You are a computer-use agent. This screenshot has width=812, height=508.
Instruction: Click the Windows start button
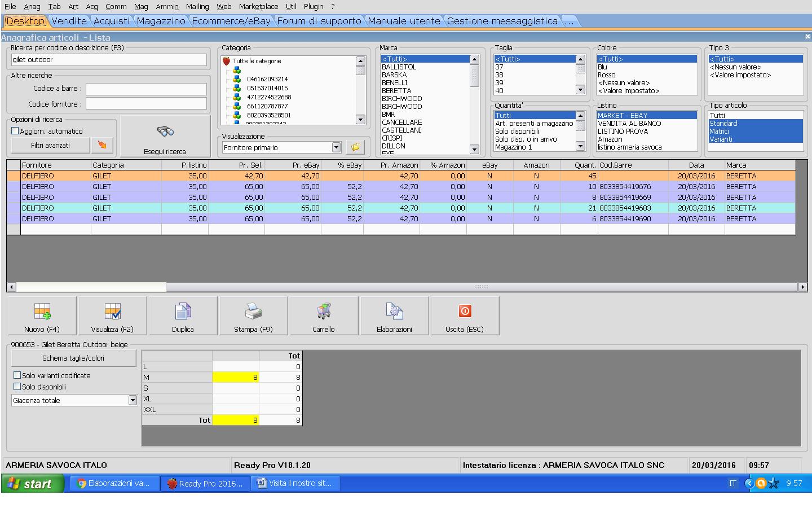(x=33, y=483)
